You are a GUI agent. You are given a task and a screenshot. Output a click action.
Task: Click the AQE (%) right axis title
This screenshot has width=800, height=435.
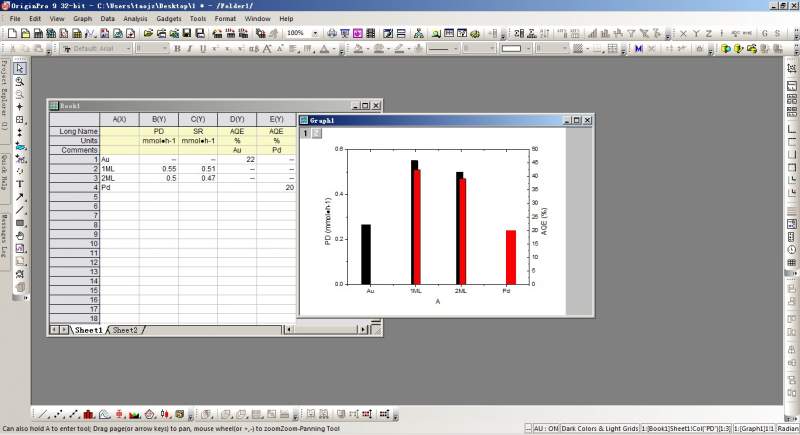pos(544,221)
